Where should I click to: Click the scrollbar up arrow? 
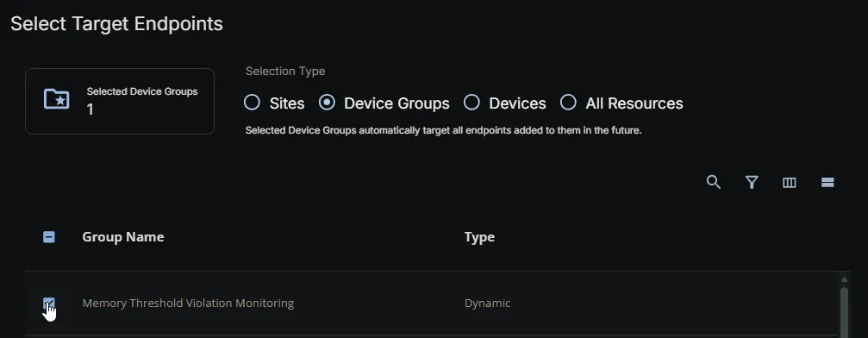coord(844,279)
